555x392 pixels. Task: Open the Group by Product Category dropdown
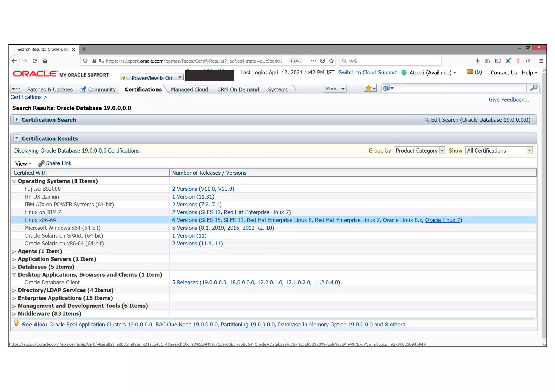point(419,150)
